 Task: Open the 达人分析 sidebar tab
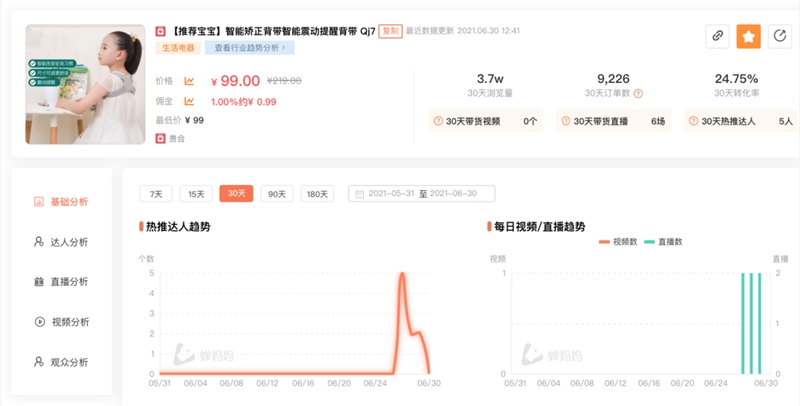62,242
